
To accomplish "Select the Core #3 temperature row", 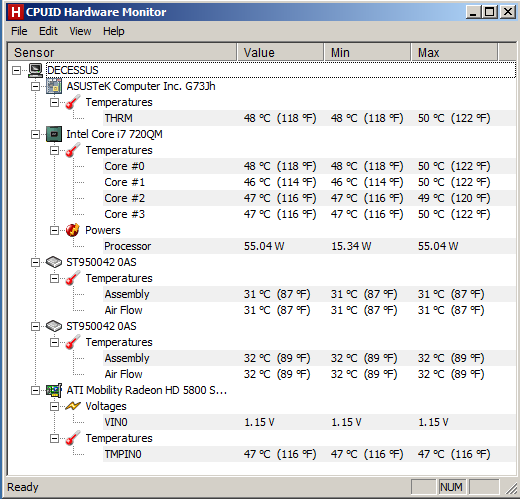I will pyautogui.click(x=309, y=214).
